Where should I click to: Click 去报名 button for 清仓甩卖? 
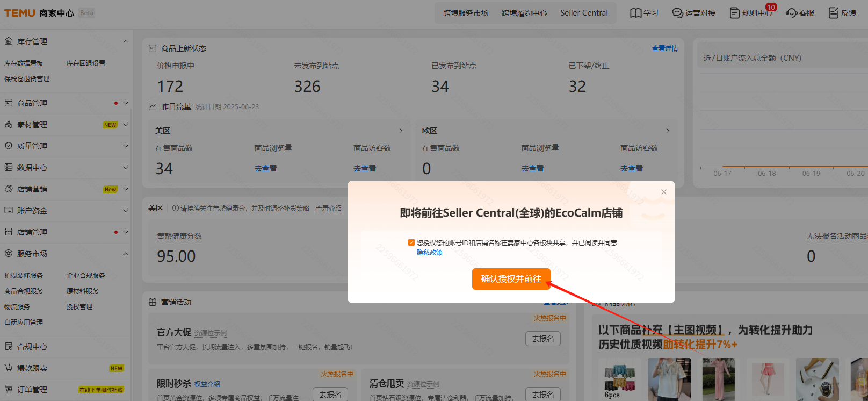click(543, 394)
